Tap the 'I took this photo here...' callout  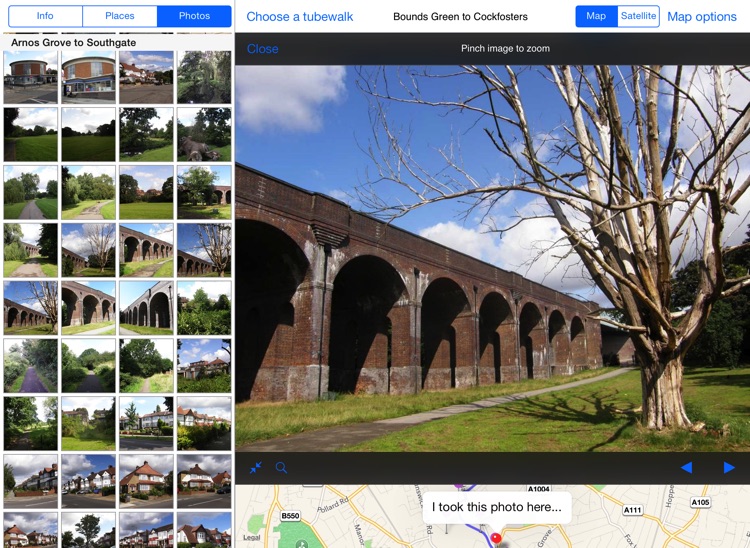497,507
